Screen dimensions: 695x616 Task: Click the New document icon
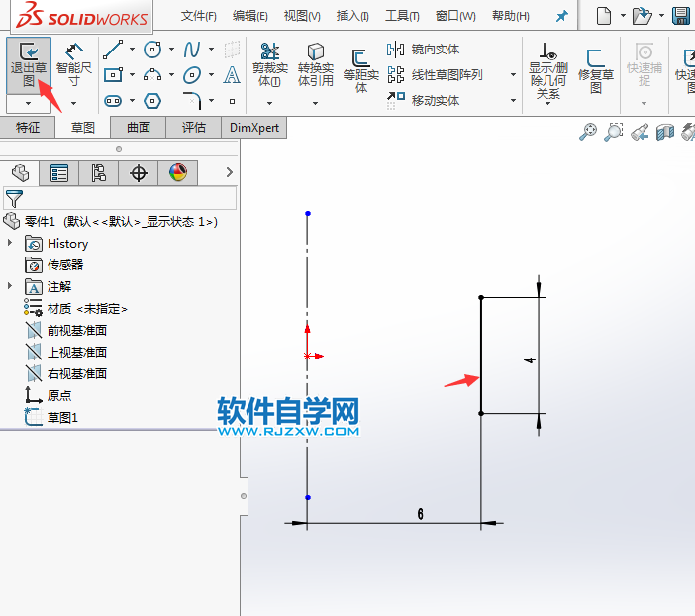603,16
